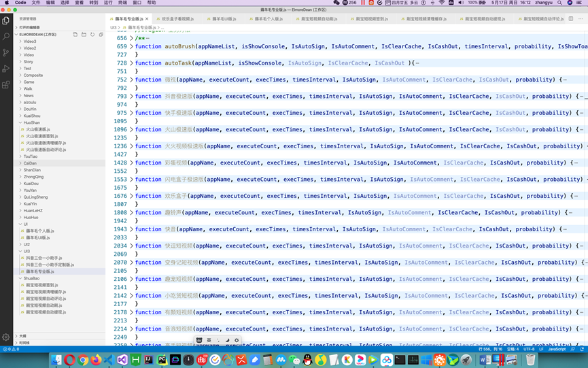Click the line and column position indicator
588x368 pixels.
[490, 349]
